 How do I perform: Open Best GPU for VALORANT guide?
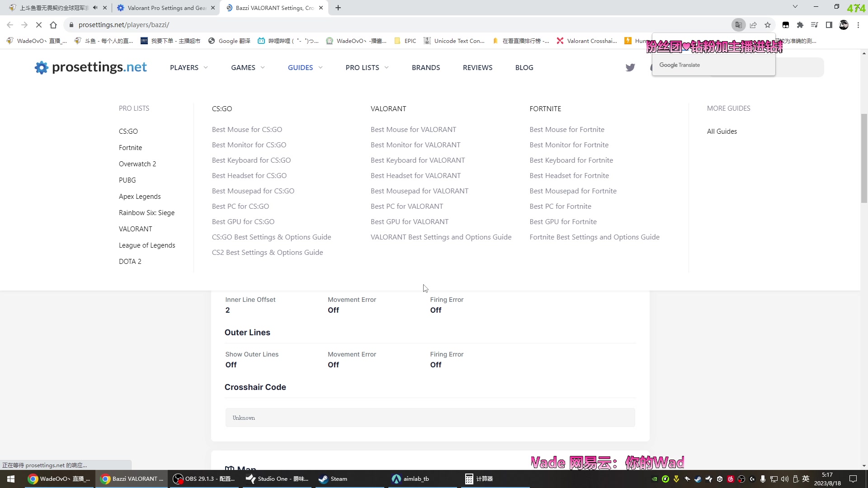point(410,222)
